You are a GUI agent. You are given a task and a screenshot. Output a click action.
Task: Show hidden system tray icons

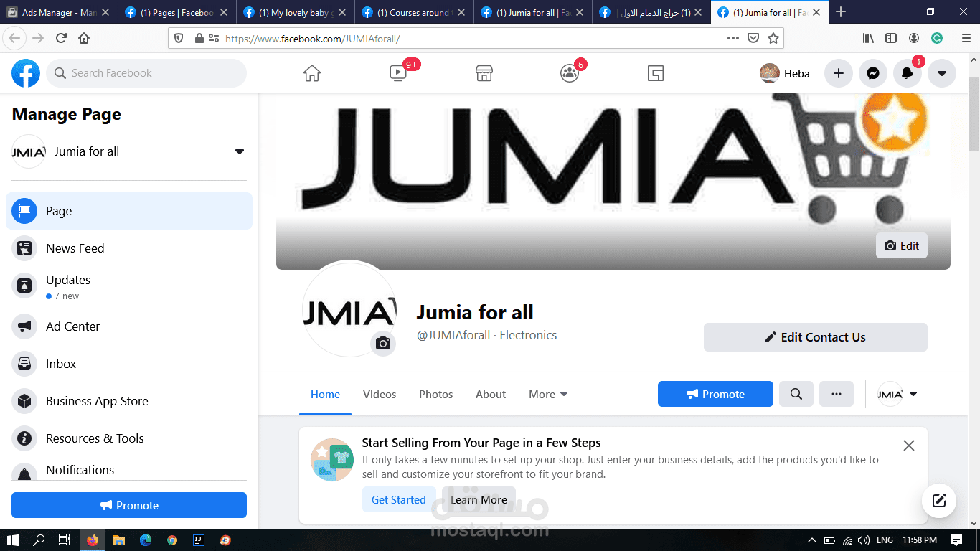point(811,540)
